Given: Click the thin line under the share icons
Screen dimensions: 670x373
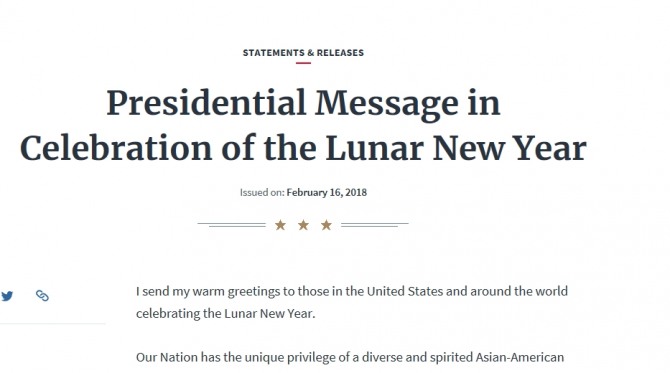Looking at the screenshot, I should click(53, 324).
